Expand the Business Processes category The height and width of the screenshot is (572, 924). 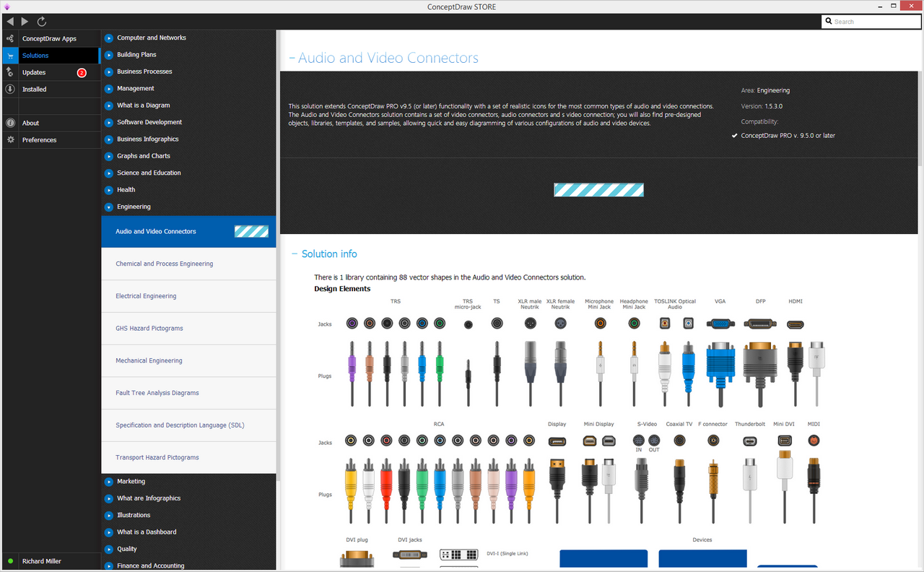point(109,71)
